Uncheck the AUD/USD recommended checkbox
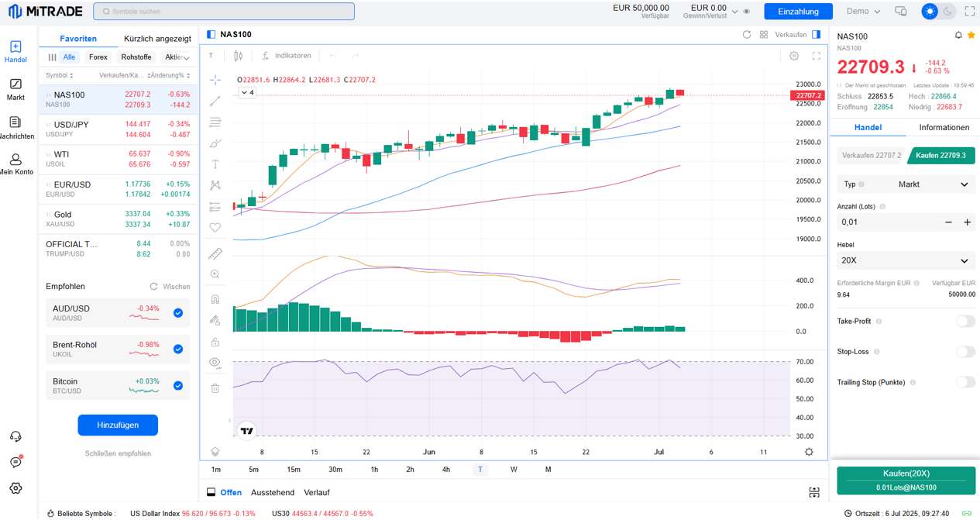Image resolution: width=980 pixels, height=520 pixels. (x=178, y=313)
